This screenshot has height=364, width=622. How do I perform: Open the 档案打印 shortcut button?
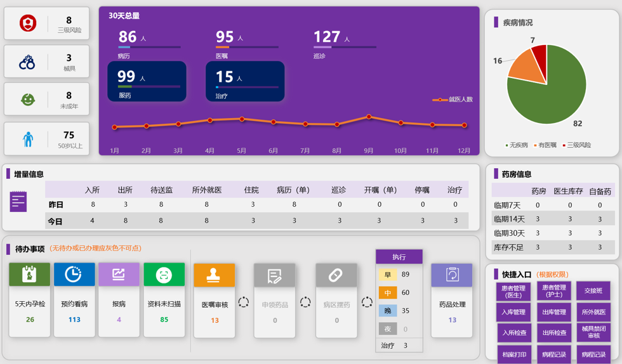[513, 354]
